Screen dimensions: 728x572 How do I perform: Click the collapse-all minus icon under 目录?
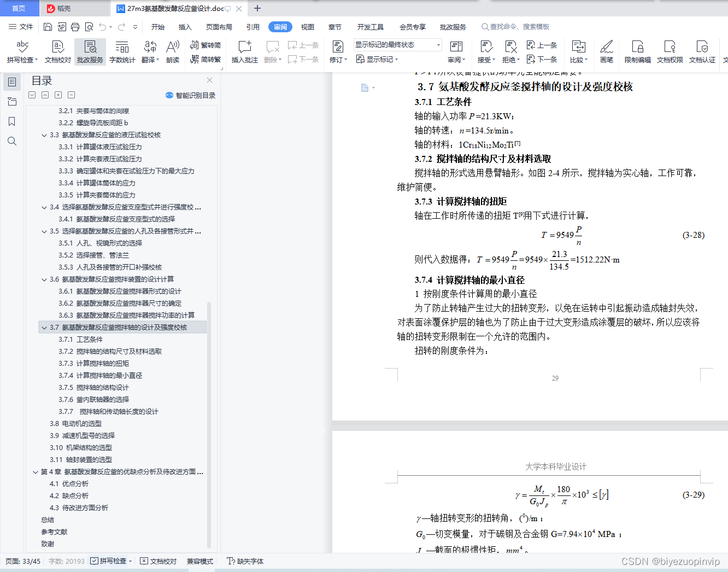71,95
